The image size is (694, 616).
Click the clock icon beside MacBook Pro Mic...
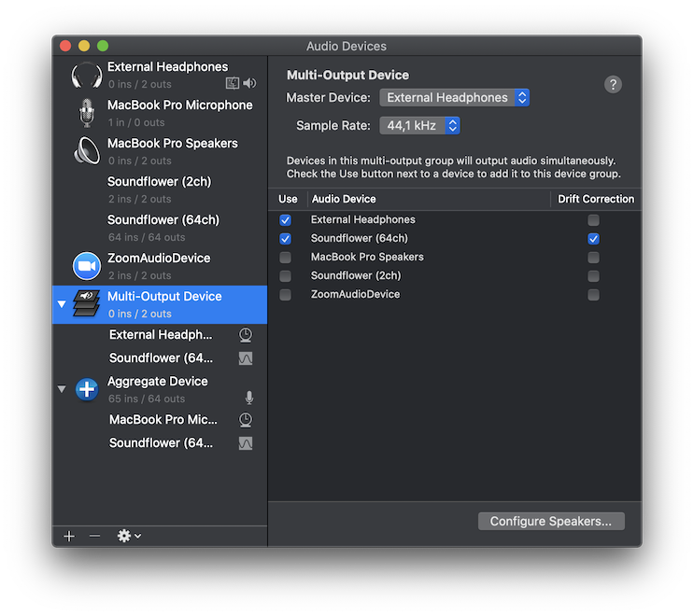pyautogui.click(x=246, y=420)
